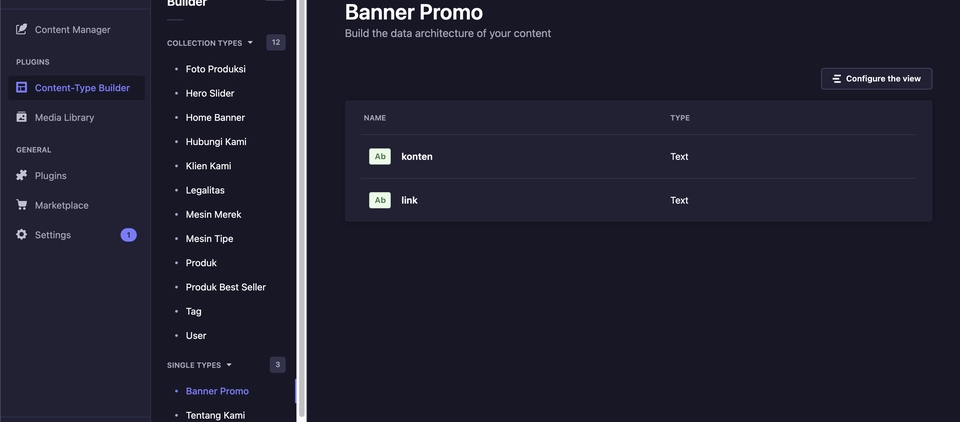Click the Ab text icon beside link
The height and width of the screenshot is (422, 960).
tap(380, 200)
